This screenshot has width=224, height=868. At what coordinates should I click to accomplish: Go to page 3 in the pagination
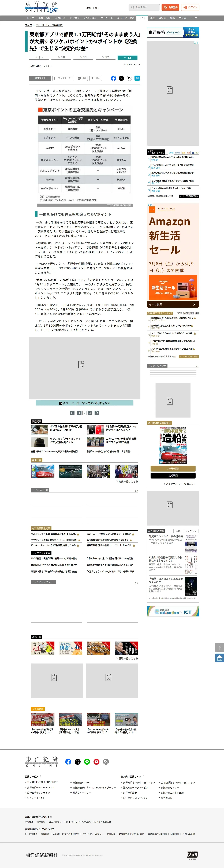tap(90, 413)
